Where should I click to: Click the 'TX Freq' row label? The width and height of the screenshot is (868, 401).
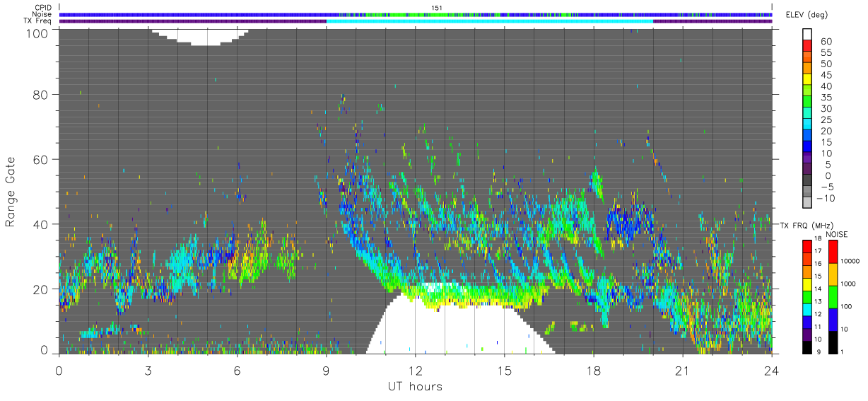(38, 21)
